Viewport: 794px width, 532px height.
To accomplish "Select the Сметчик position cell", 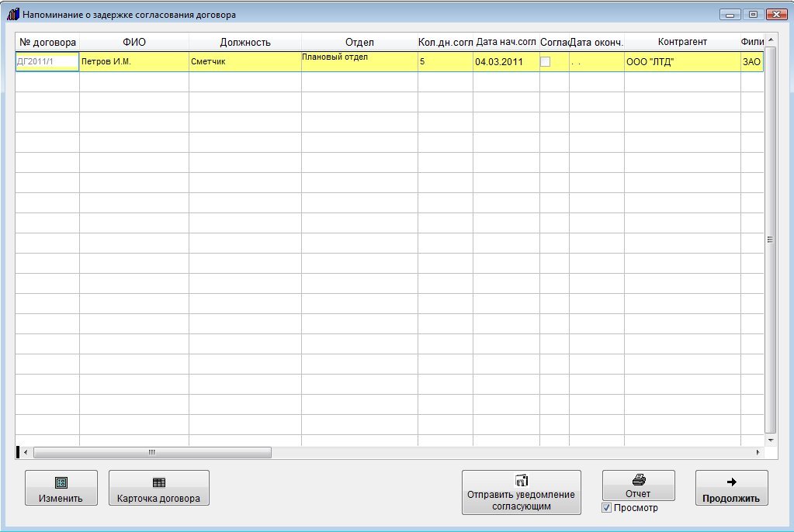I will pyautogui.click(x=245, y=62).
